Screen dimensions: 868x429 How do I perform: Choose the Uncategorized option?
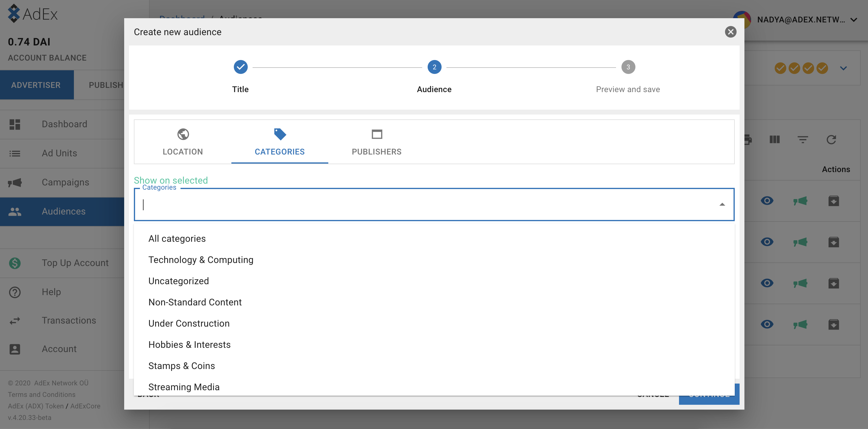pos(434,281)
